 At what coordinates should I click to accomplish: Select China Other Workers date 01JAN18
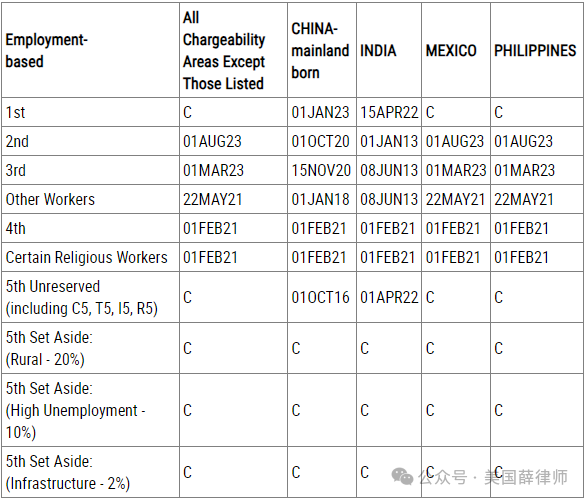320,200
